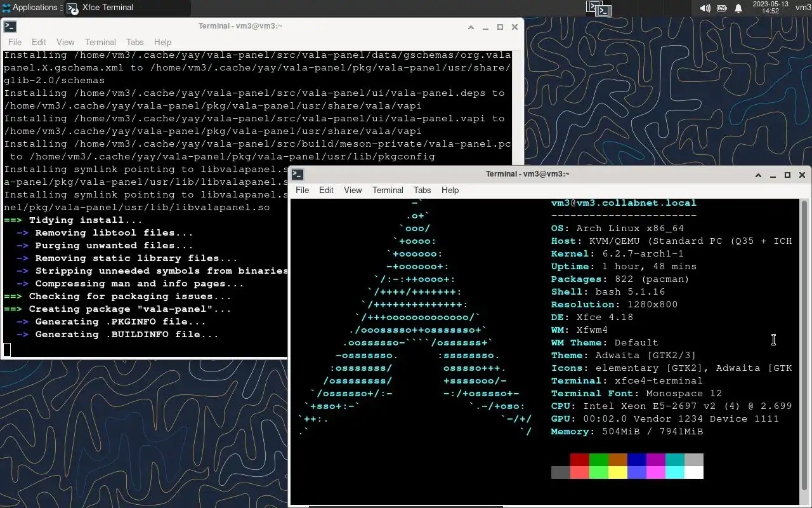Open Edit menu in front terminal window
Viewport: 812px width, 508px height.
[326, 190]
